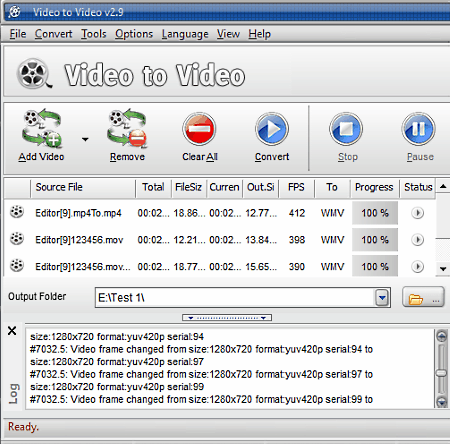Screen dimensions: 450x444
Task: Click the Total column header
Action: 153,187
